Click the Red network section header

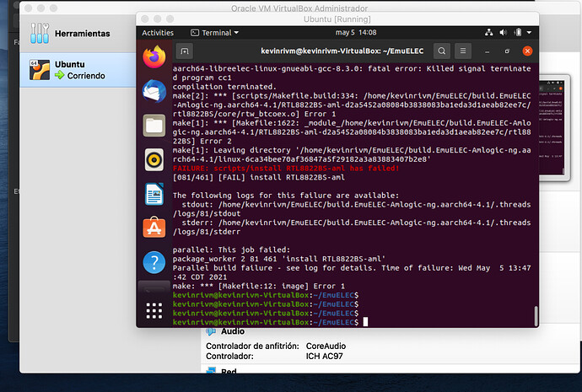coord(229,371)
